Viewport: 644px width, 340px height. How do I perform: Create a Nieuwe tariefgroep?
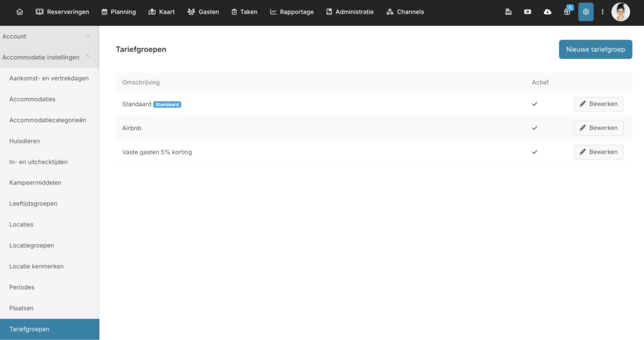pos(595,49)
